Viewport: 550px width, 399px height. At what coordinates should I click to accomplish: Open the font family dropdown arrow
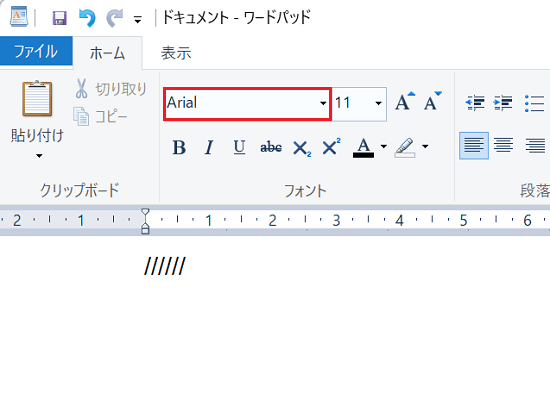coord(323,104)
